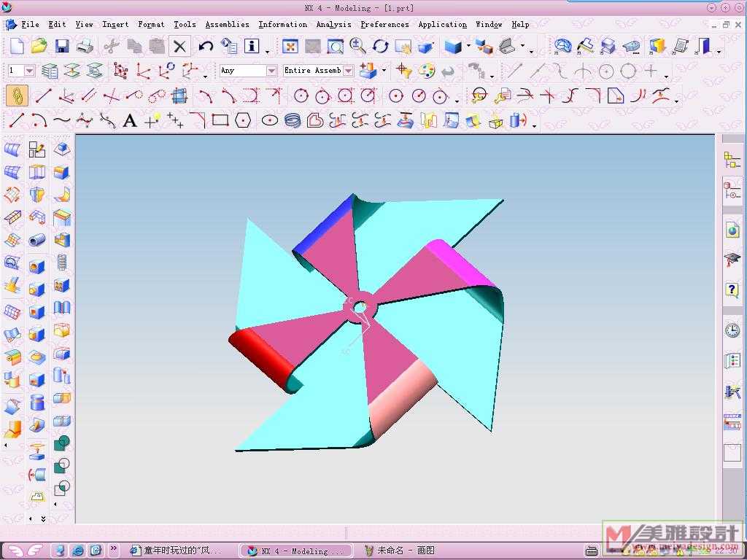This screenshot has width=747, height=560.
Task: Expand the first toolbar's options arrow after Information
Action: [267, 50]
